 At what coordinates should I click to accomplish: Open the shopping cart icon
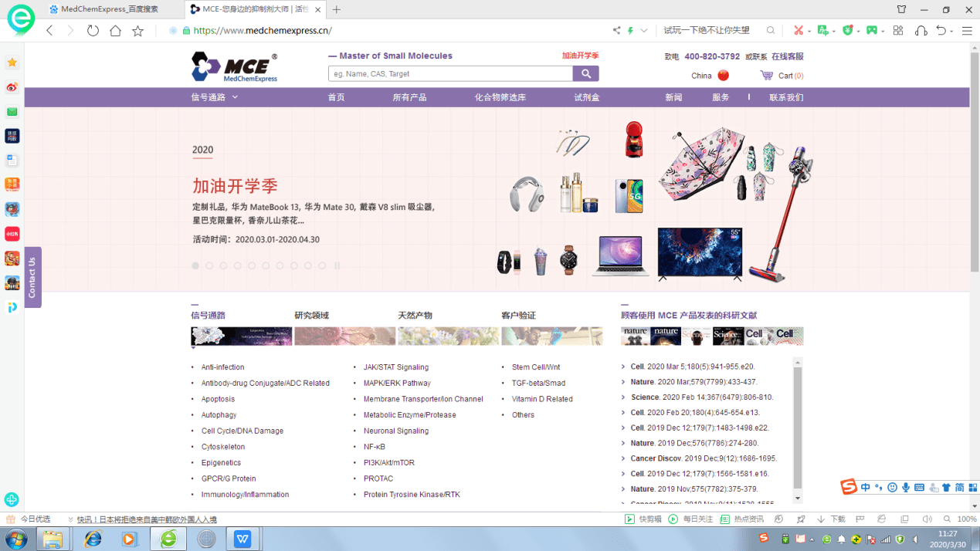pyautogui.click(x=766, y=76)
